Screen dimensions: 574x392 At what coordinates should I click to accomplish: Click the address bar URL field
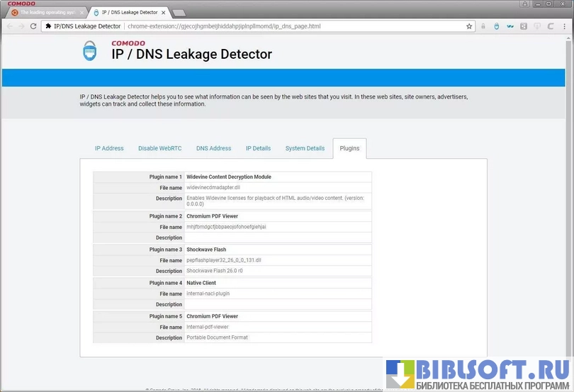click(x=283, y=26)
